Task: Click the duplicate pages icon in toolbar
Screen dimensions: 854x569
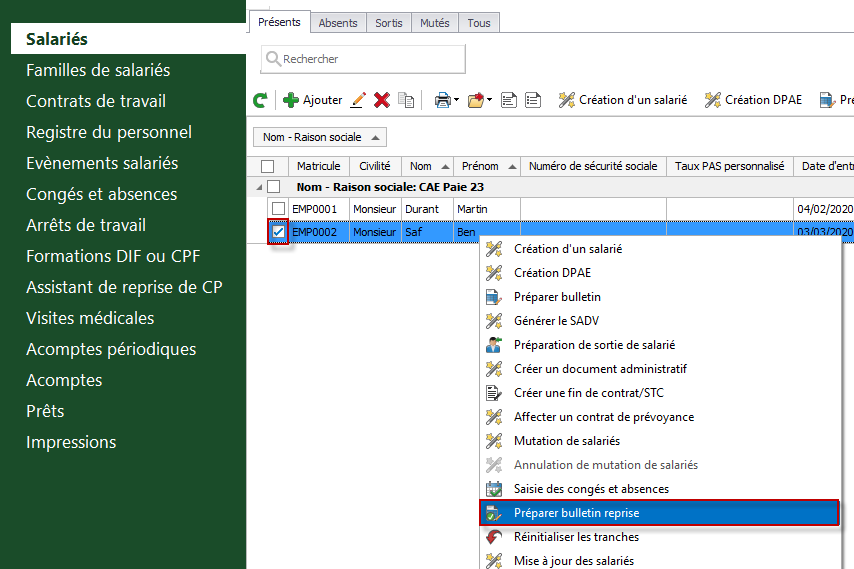Action: tap(406, 100)
